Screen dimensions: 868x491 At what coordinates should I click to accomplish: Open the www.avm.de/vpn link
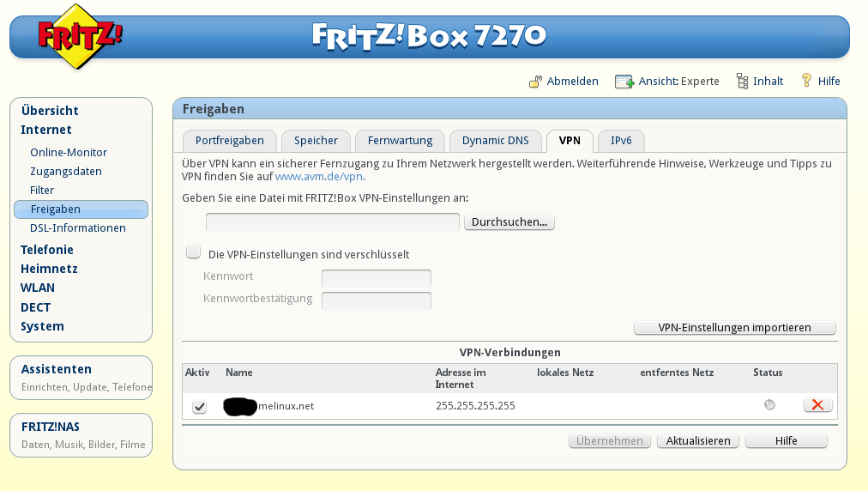coord(320,177)
